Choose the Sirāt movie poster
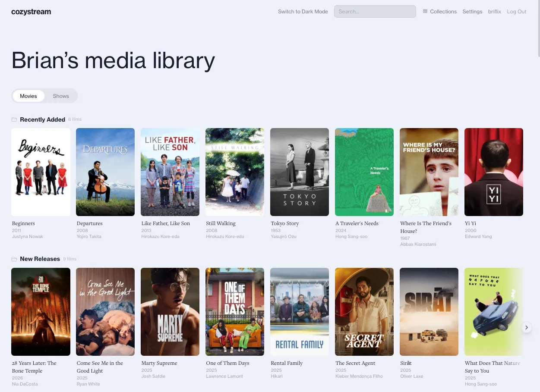 point(429,312)
